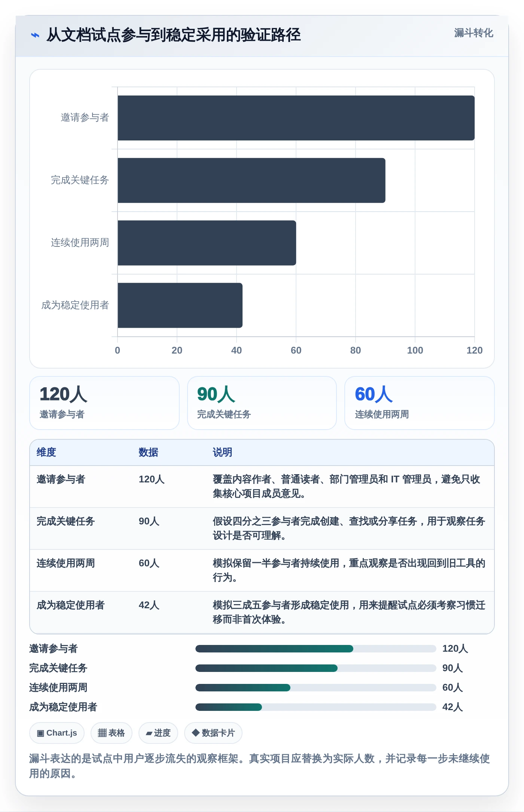Click the 成为稳定使用者 progress bar
Image resolution: width=524 pixels, height=812 pixels.
pyautogui.click(x=316, y=707)
